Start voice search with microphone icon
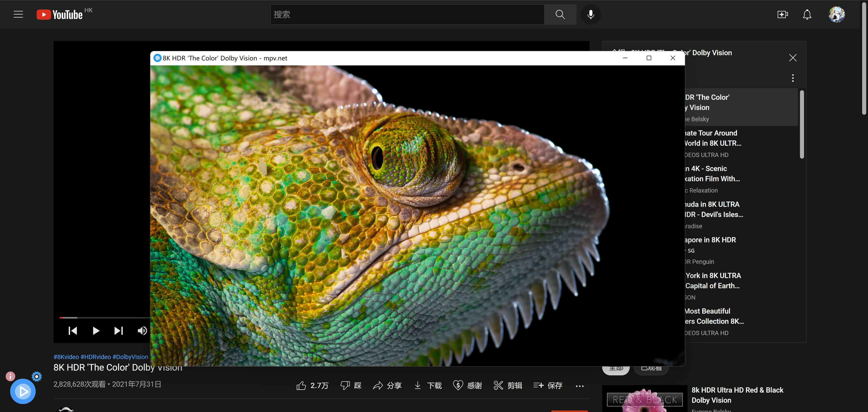 click(x=590, y=14)
